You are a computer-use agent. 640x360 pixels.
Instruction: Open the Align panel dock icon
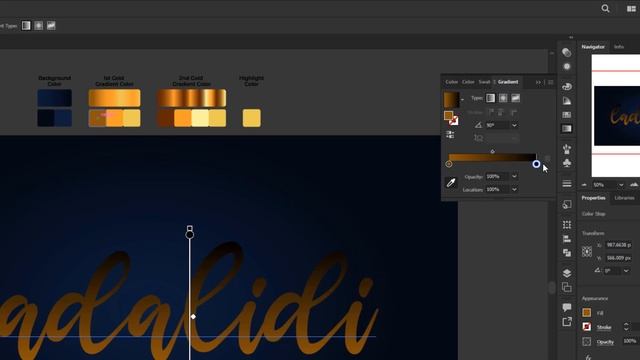point(567,239)
